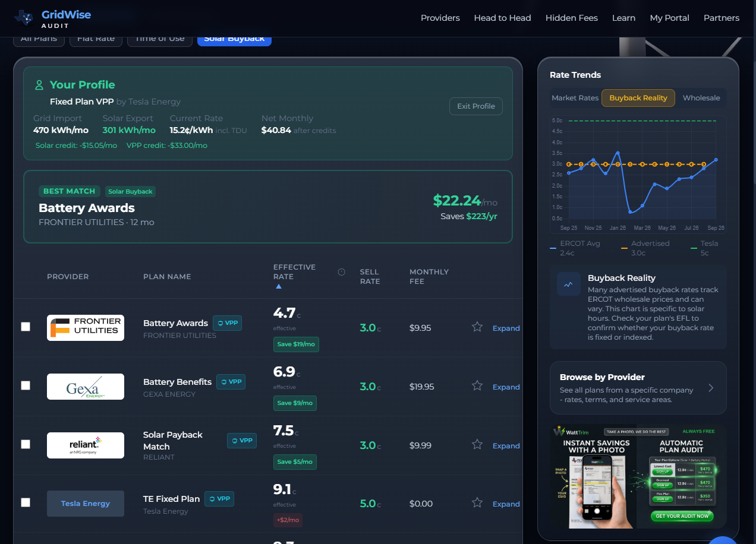Viewport: 756px width, 544px height.
Task: Click the Frontier Utilities logo
Action: (86, 328)
